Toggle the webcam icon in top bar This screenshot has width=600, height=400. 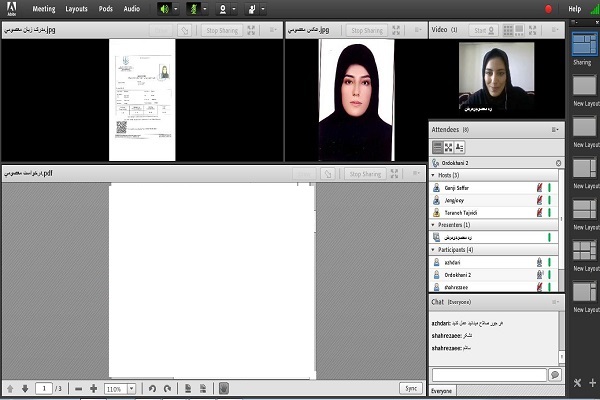[x=223, y=9]
